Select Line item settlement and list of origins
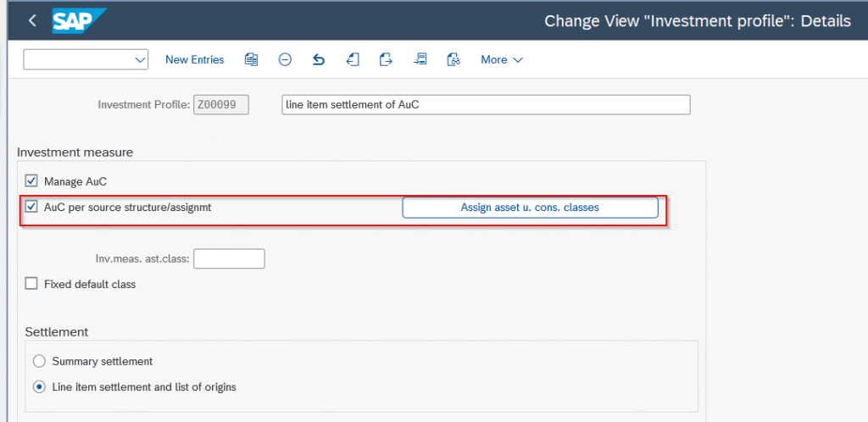The height and width of the screenshot is (422, 868). pos(39,386)
